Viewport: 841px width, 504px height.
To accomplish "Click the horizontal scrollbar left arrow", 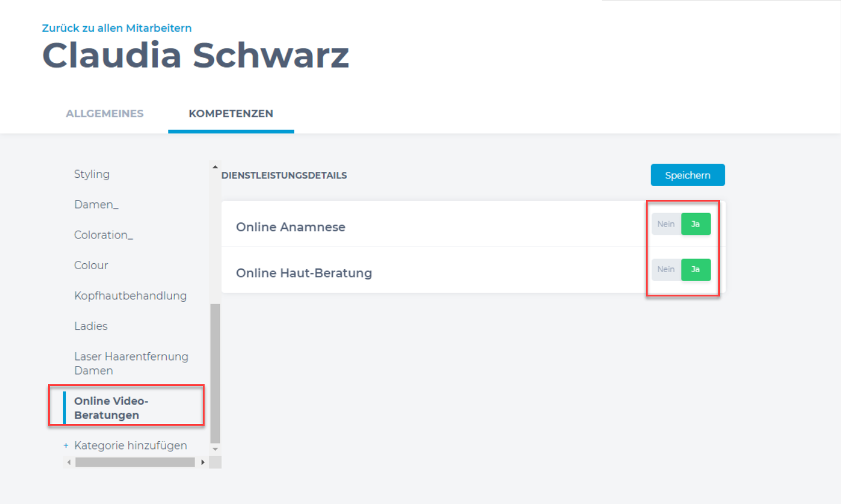I will (x=69, y=462).
